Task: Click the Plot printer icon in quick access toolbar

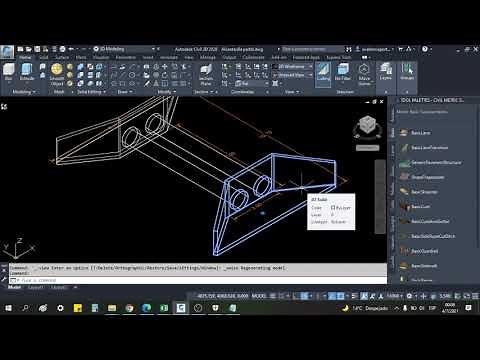Action: tap(62, 49)
